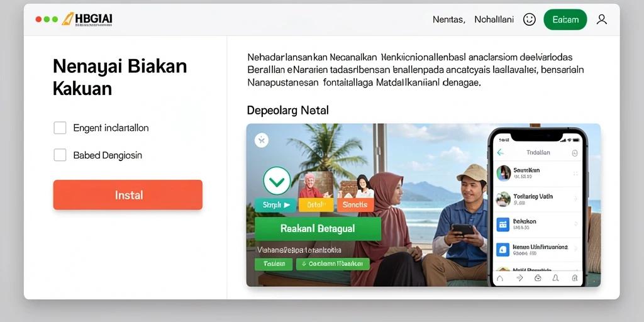Tap the bell icon in phone bottom bar
644x322 pixels.
pyautogui.click(x=556, y=278)
